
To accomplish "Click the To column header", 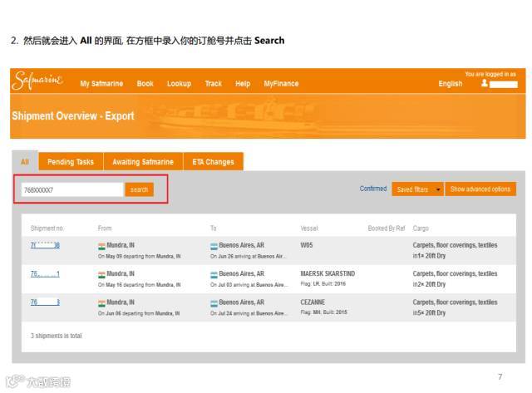I will coord(214,228).
